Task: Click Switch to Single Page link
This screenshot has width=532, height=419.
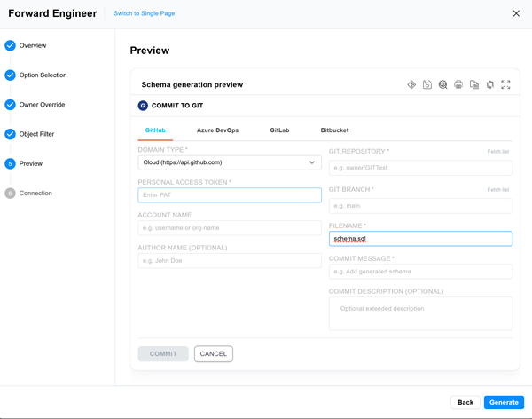Action: click(x=145, y=13)
